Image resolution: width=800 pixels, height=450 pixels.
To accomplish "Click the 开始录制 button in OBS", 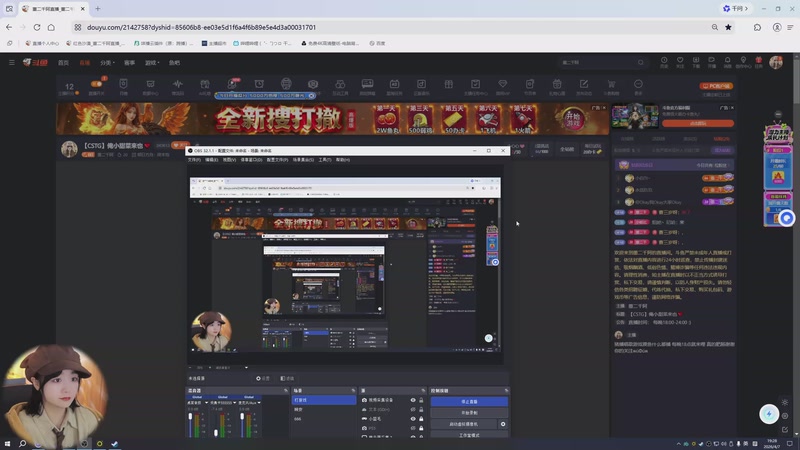I will coord(469,413).
